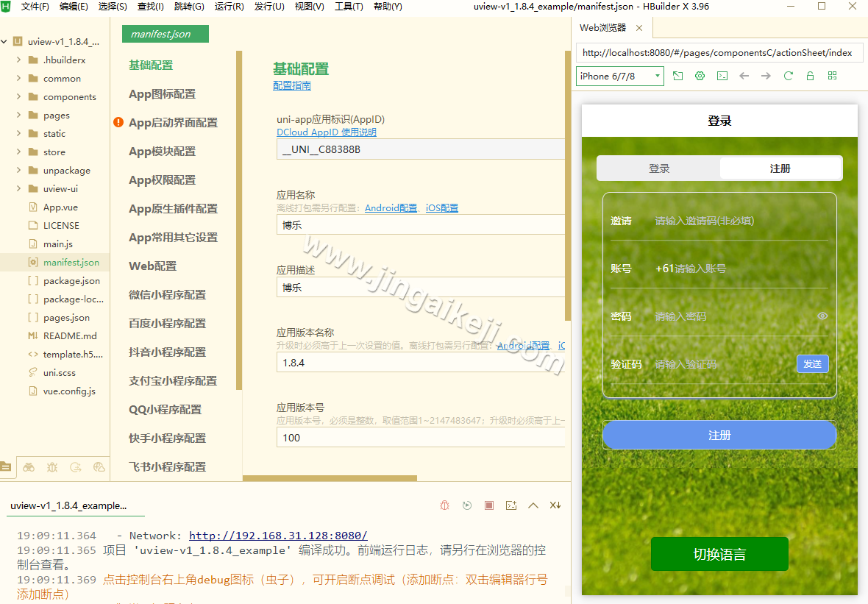Open a new terminal from console toolbar
Viewport: 868px width, 604px height.
click(x=511, y=505)
